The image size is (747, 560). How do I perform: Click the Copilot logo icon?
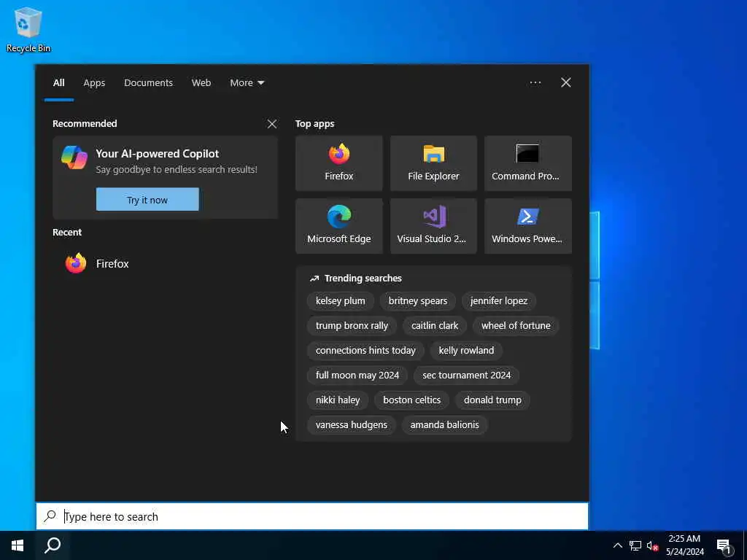point(74,157)
